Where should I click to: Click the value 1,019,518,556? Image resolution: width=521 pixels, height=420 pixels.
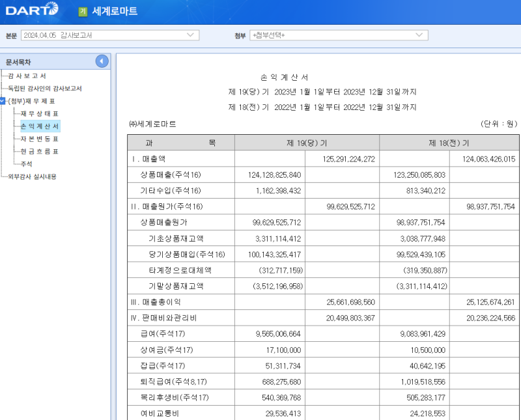(423, 382)
